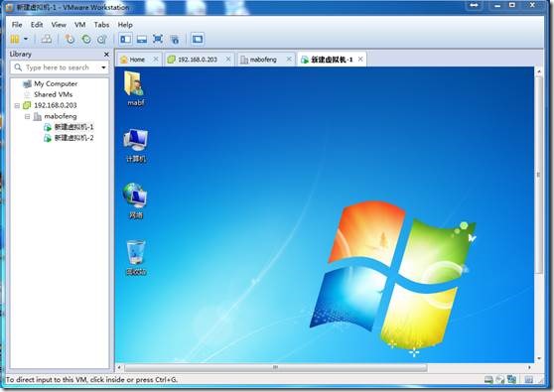Click the Library search field
Image resolution: width=554 pixels, height=392 pixels.
60,67
